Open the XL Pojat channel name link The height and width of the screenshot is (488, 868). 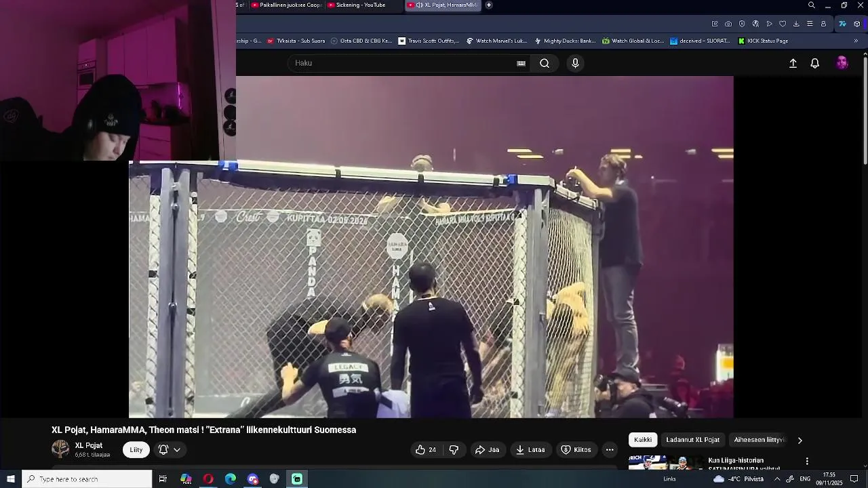pos(89,445)
